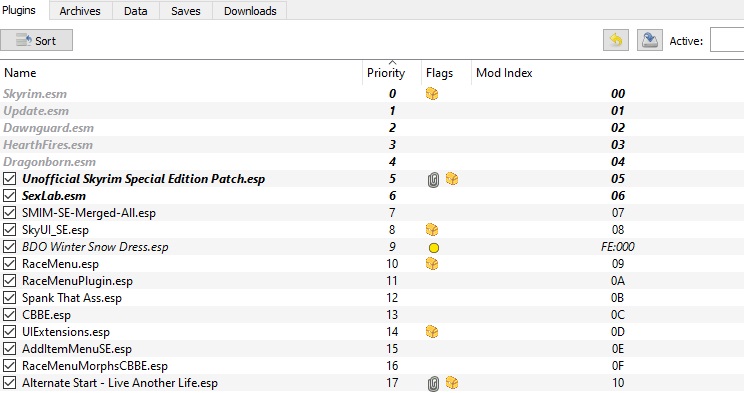This screenshot has width=744, height=393.
Task: Uncheck the CBBE.esp checkbox
Action: 9,315
